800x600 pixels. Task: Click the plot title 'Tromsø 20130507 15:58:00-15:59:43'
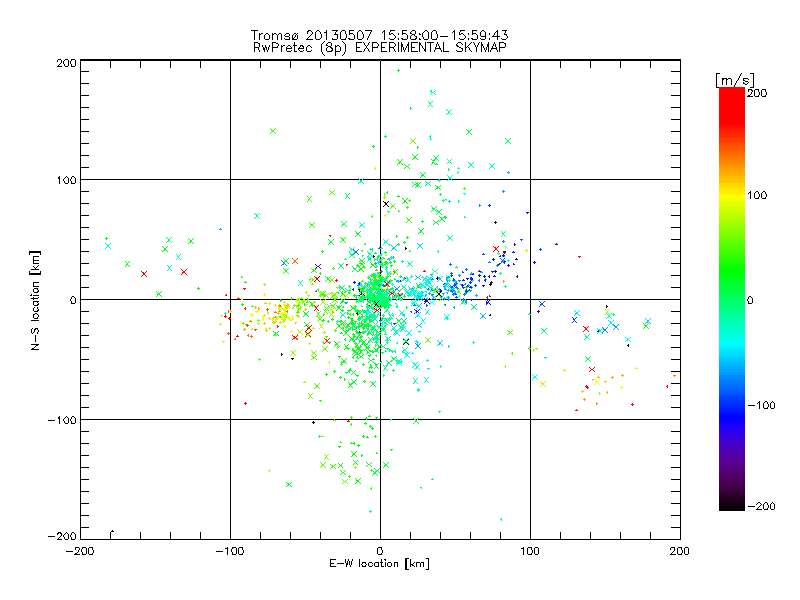tap(379, 35)
